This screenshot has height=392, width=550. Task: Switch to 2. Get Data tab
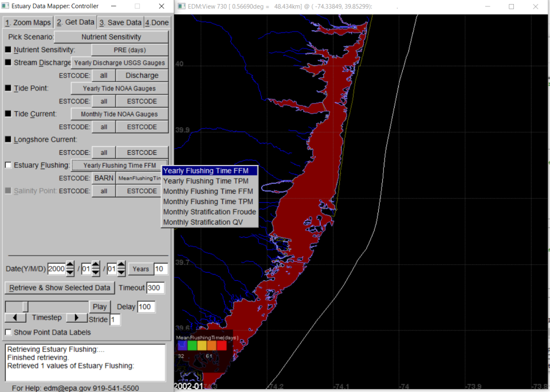pos(76,22)
